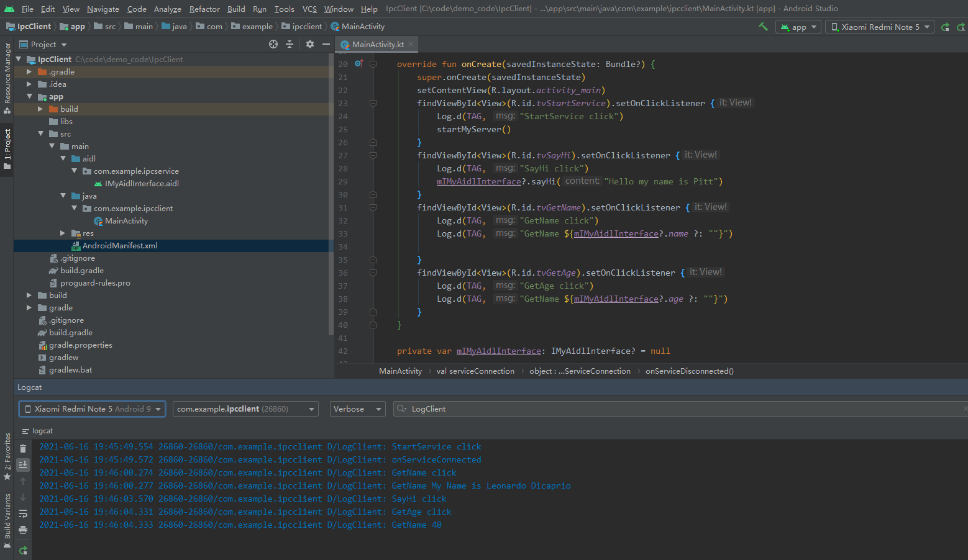Open the VCS menu
Screen dimensions: 968x560
click(309, 9)
